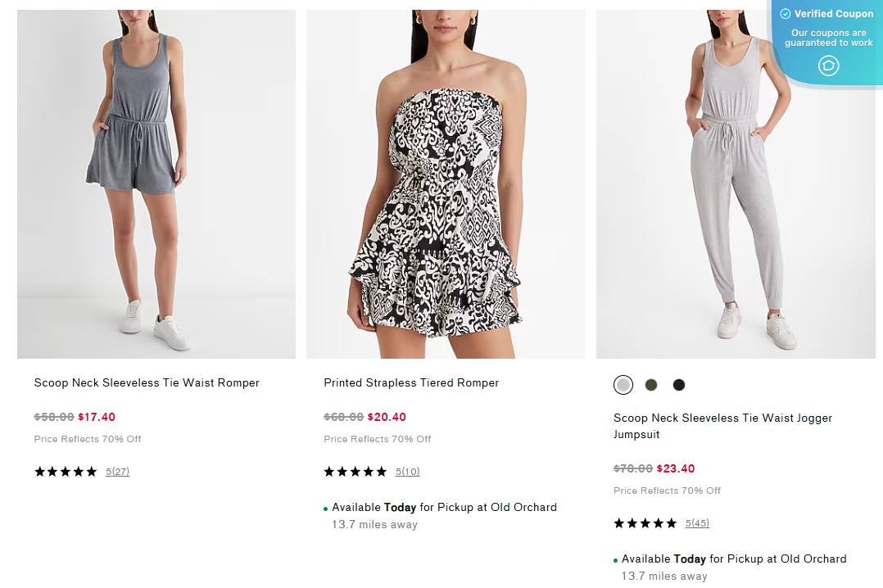Viewport: 883px width, 588px height.
Task: Click the $23.40 sale price of the jumpsuit
Action: coord(675,468)
